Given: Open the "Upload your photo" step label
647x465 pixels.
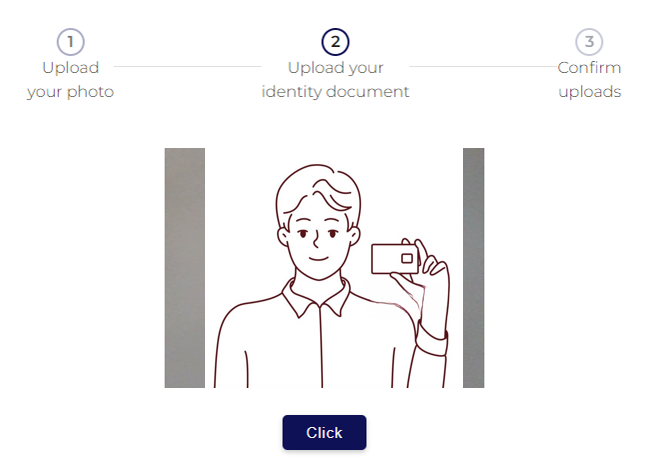Looking at the screenshot, I should (71, 80).
